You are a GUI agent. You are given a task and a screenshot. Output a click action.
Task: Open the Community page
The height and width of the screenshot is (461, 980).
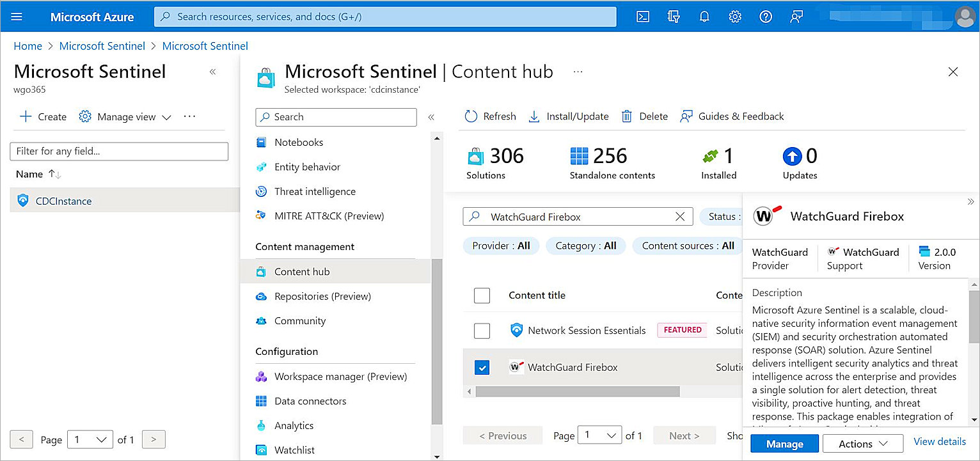pyautogui.click(x=300, y=320)
